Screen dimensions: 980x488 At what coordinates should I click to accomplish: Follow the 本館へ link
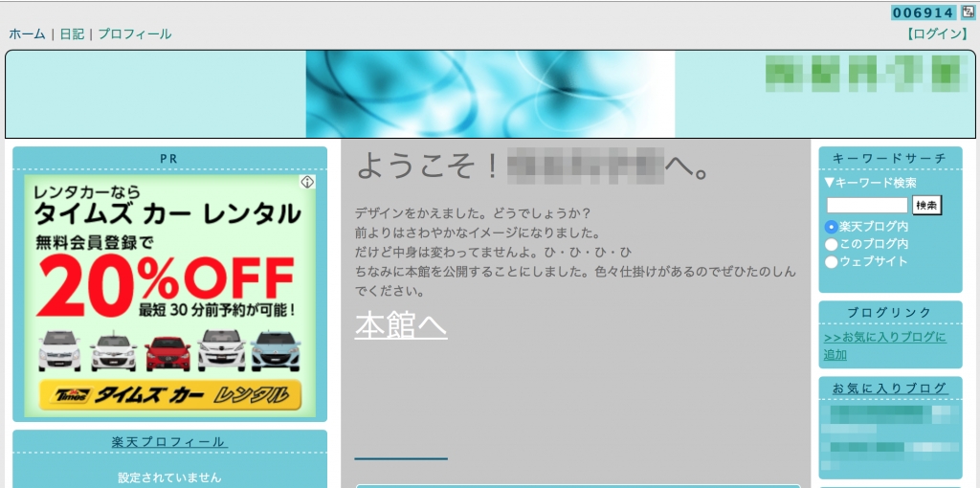pyautogui.click(x=400, y=325)
